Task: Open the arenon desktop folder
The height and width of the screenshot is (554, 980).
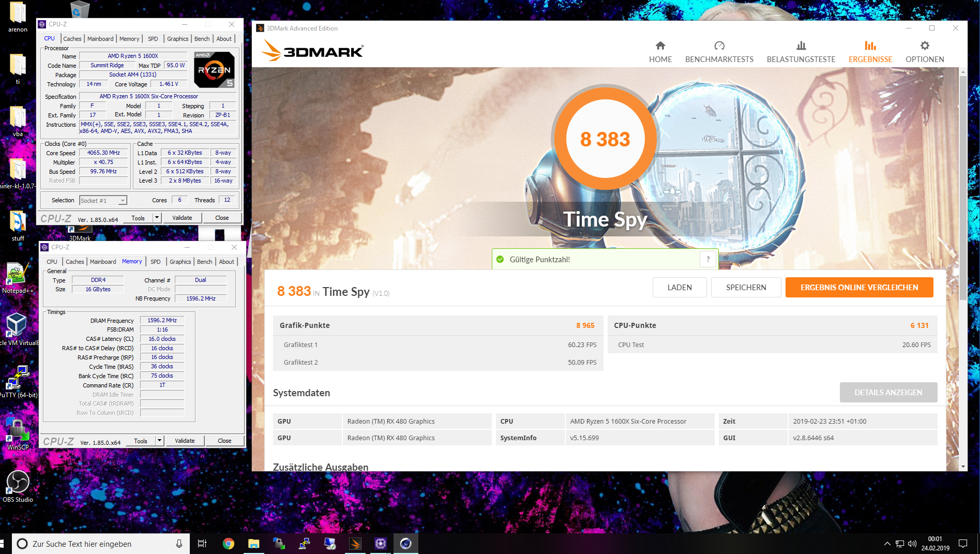Action: pyautogui.click(x=18, y=17)
